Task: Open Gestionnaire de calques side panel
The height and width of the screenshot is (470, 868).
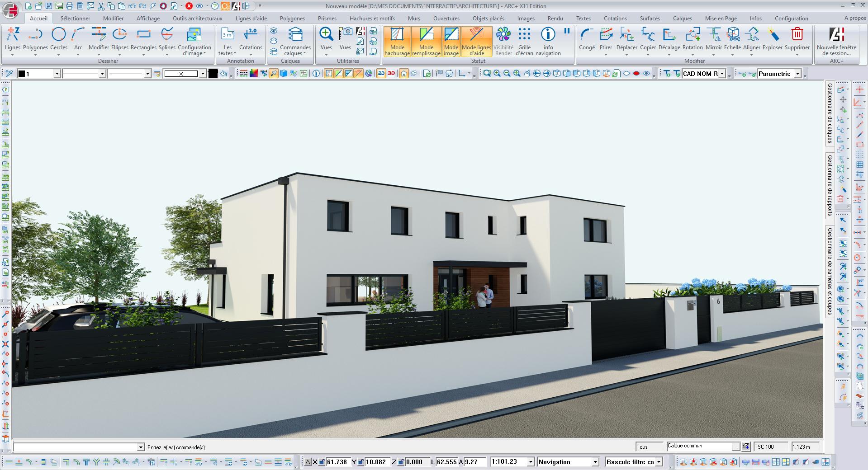Action: [x=830, y=113]
